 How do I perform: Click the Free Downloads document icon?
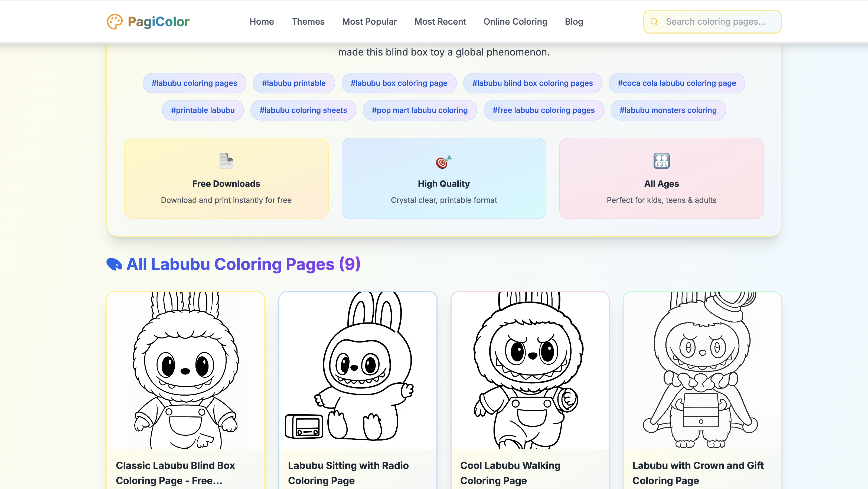coord(226,161)
